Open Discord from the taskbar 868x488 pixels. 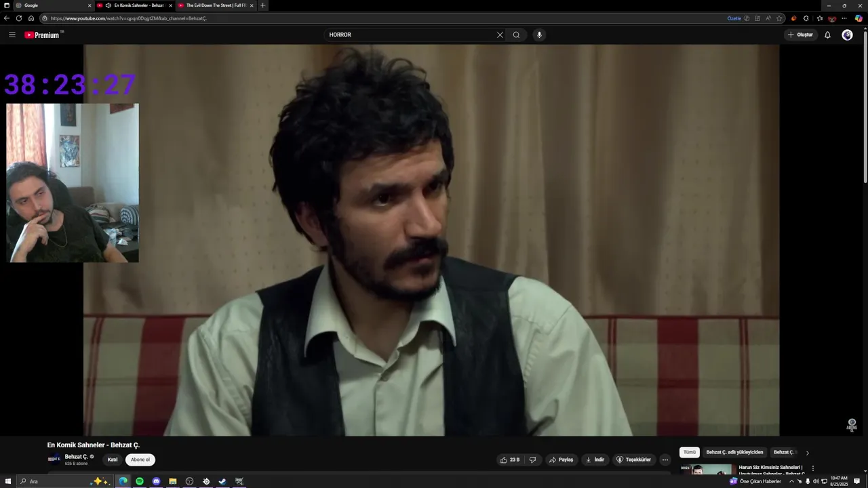(x=156, y=481)
